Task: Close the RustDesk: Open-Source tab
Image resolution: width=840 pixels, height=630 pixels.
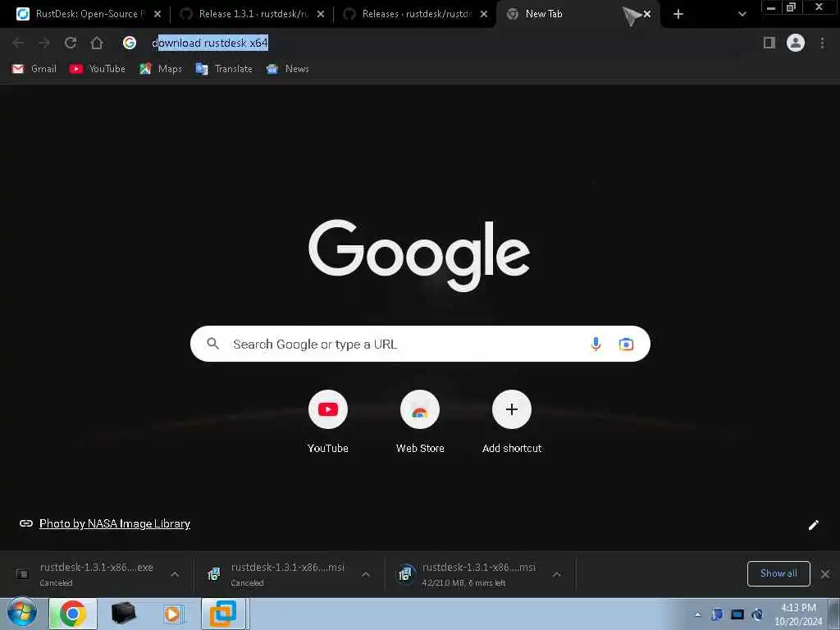Action: [x=157, y=14]
